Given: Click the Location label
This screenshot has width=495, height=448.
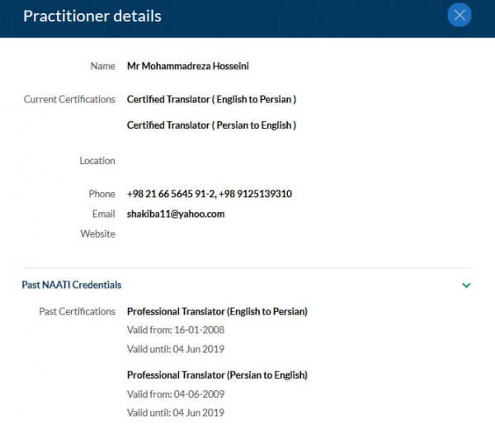Looking at the screenshot, I should coord(97,161).
